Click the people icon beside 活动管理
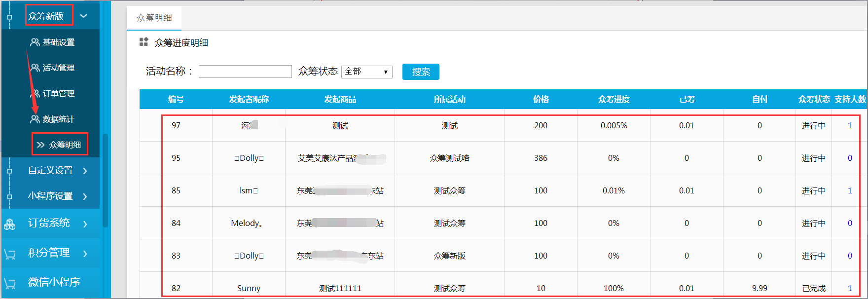Image resolution: width=868 pixels, height=299 pixels. tap(35, 68)
